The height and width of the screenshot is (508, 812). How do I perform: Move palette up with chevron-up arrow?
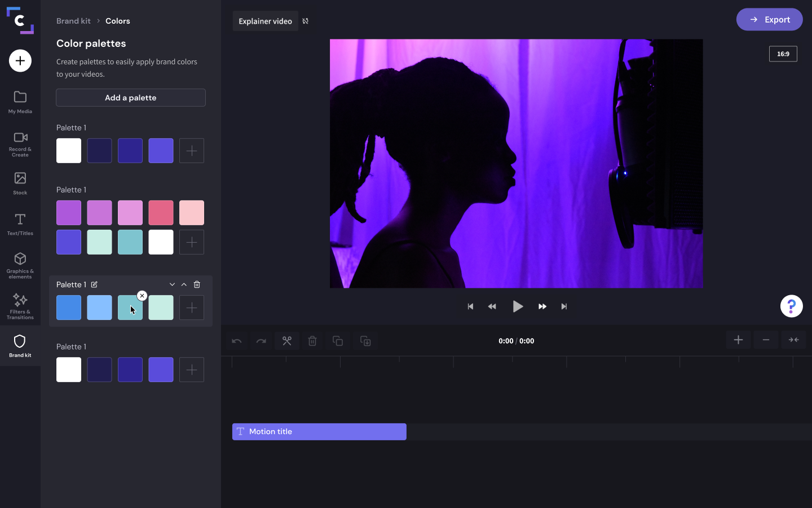point(184,284)
